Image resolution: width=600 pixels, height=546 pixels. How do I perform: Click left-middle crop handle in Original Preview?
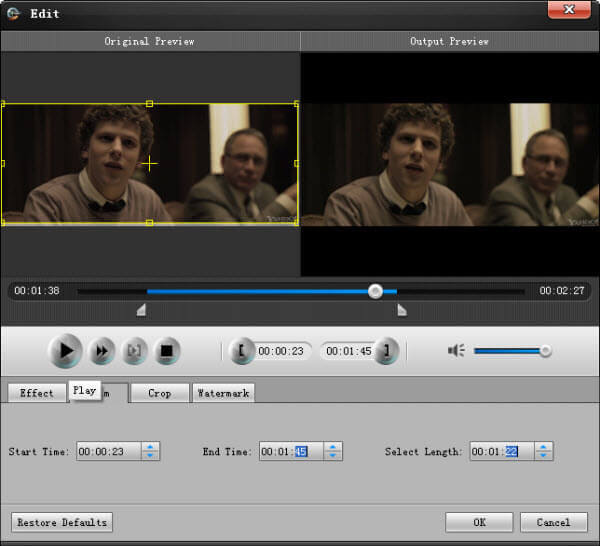3,163
